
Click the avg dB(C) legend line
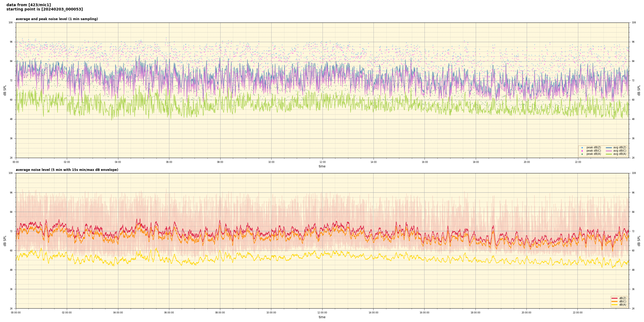tap(609, 151)
